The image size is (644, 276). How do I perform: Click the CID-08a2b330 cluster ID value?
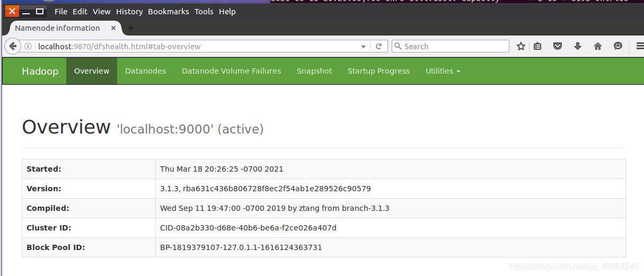click(x=248, y=228)
